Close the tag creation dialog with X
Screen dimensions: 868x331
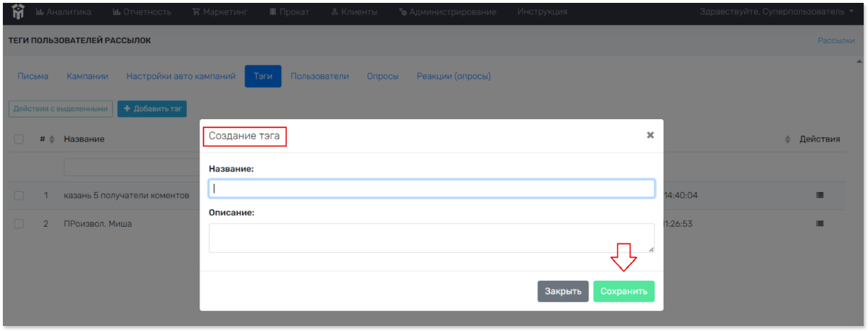[650, 135]
